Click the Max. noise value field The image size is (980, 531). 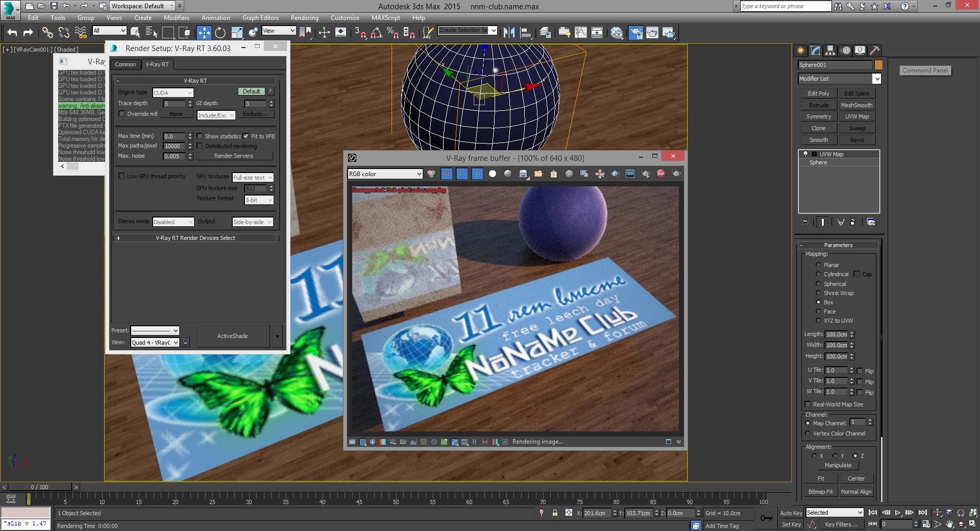click(174, 157)
